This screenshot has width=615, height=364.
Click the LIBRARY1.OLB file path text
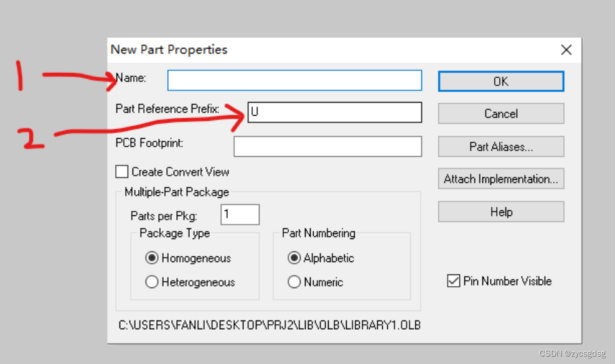click(x=270, y=325)
